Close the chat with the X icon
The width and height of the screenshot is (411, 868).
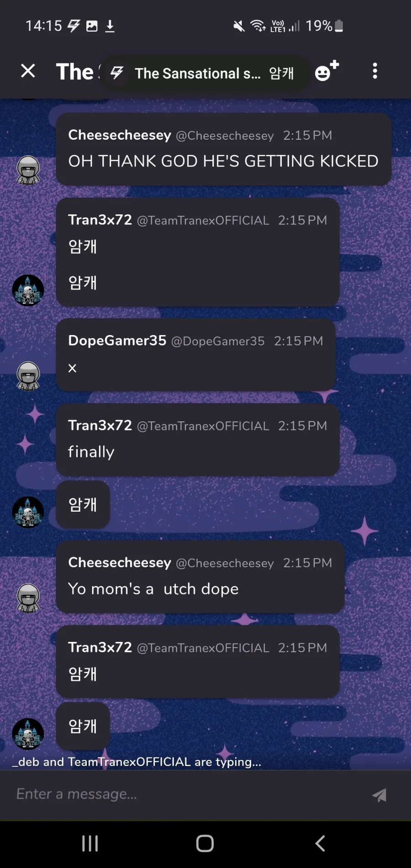28,71
